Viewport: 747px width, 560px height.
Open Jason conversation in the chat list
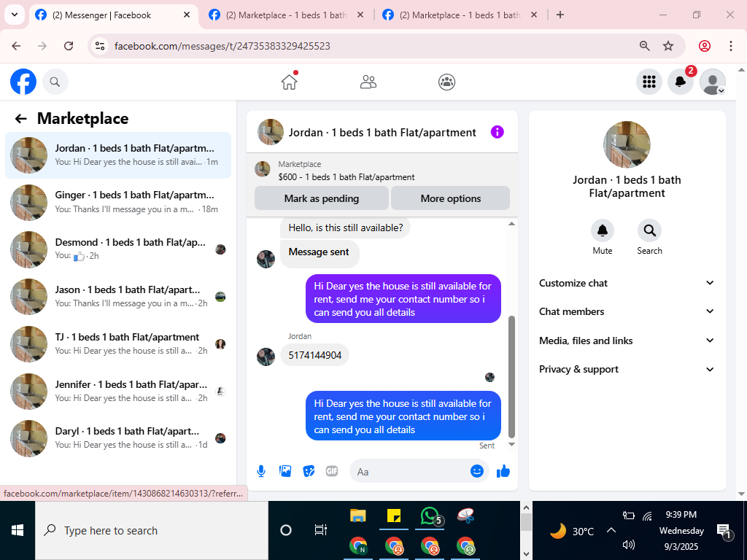tap(118, 297)
